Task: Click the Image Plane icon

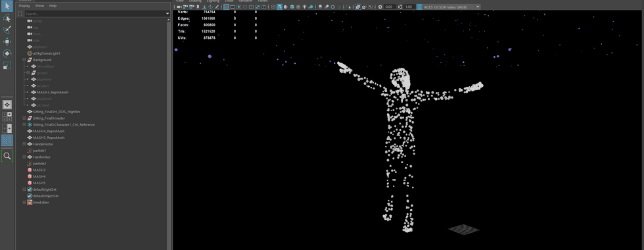Action: coord(204,7)
